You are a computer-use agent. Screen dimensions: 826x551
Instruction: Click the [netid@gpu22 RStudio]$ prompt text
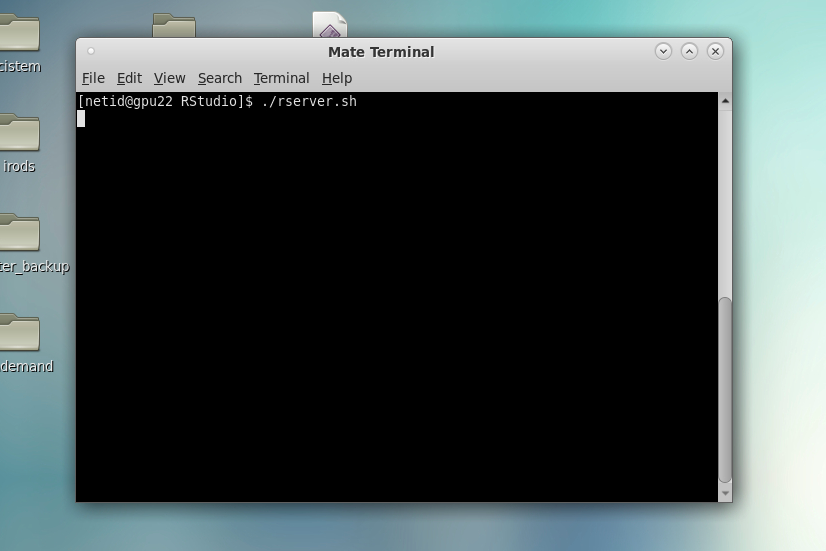click(x=165, y=101)
